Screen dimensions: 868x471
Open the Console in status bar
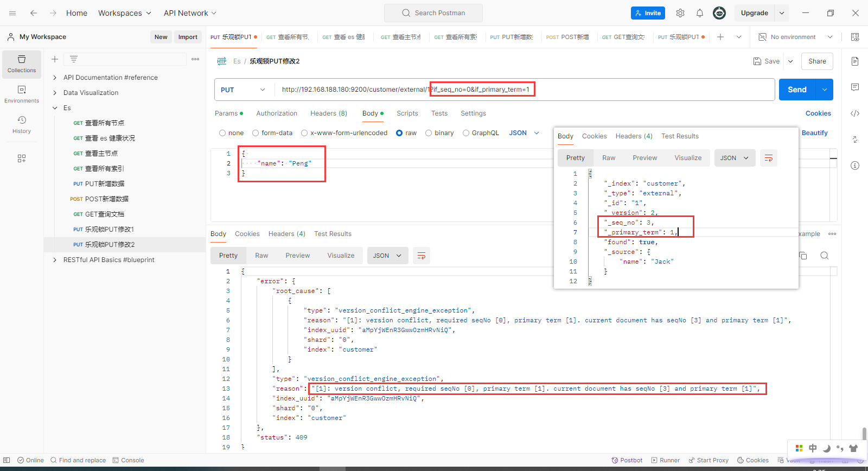(x=129, y=460)
